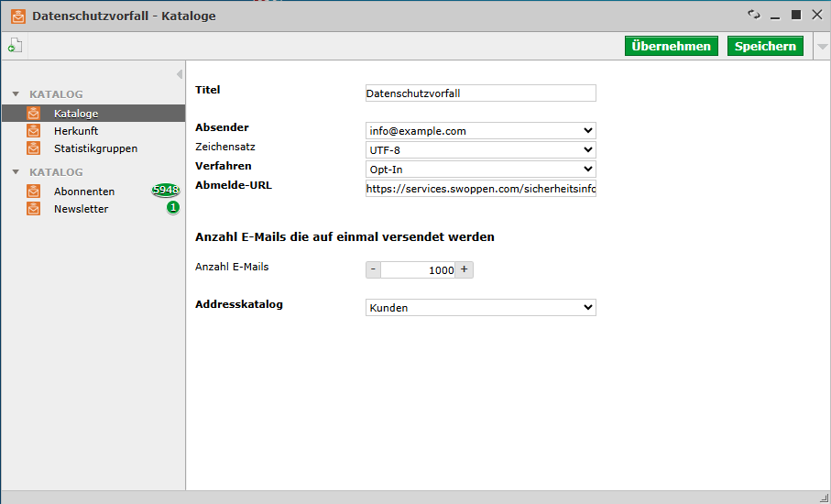Click the Abonnenten 5948 count badge
Image resolution: width=831 pixels, height=504 pixels.
[165, 191]
